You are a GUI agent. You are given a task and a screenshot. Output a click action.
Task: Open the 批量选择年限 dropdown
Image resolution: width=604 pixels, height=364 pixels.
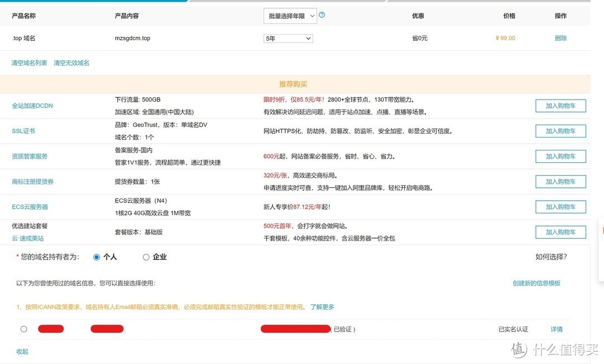coord(290,16)
